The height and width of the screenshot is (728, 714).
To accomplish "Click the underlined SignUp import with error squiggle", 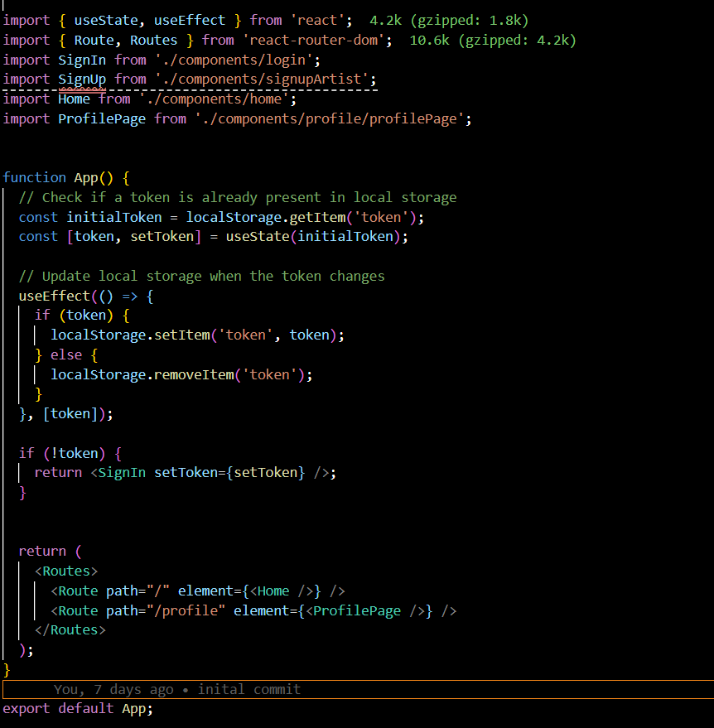I will pyautogui.click(x=82, y=79).
